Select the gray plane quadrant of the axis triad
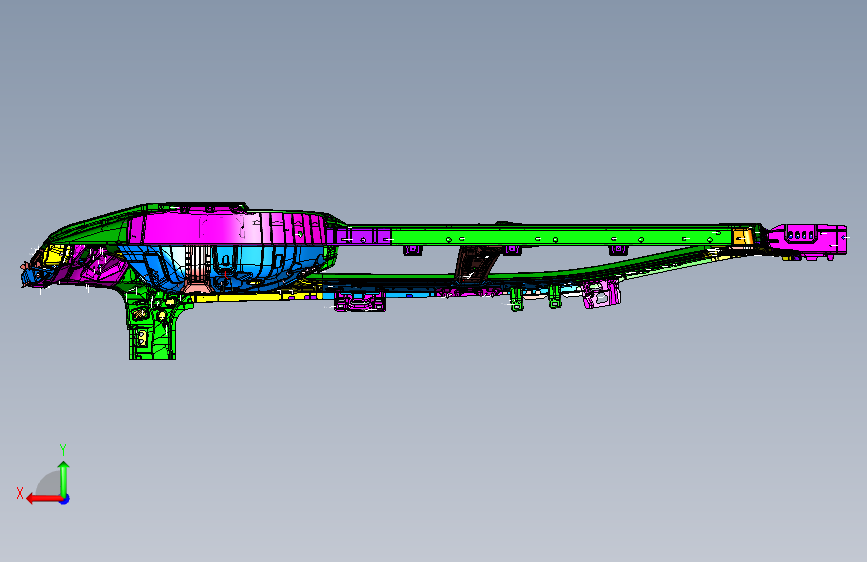Screen dimensions: 867x562 point(49,483)
